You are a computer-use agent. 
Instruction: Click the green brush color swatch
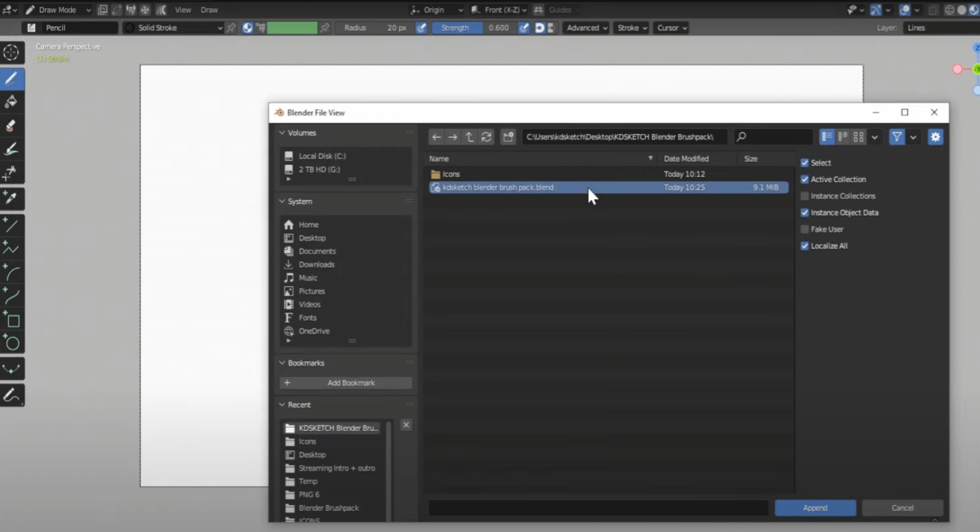(x=292, y=28)
